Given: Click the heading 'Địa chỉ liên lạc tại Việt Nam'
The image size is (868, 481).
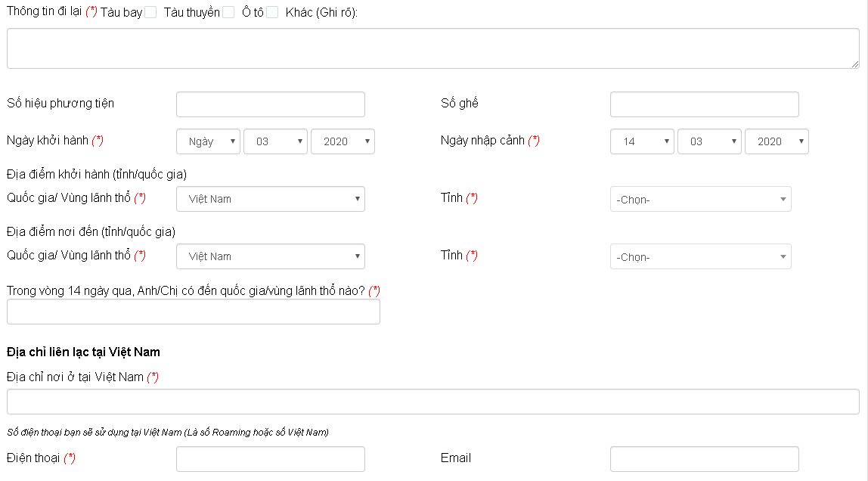Looking at the screenshot, I should tap(84, 352).
